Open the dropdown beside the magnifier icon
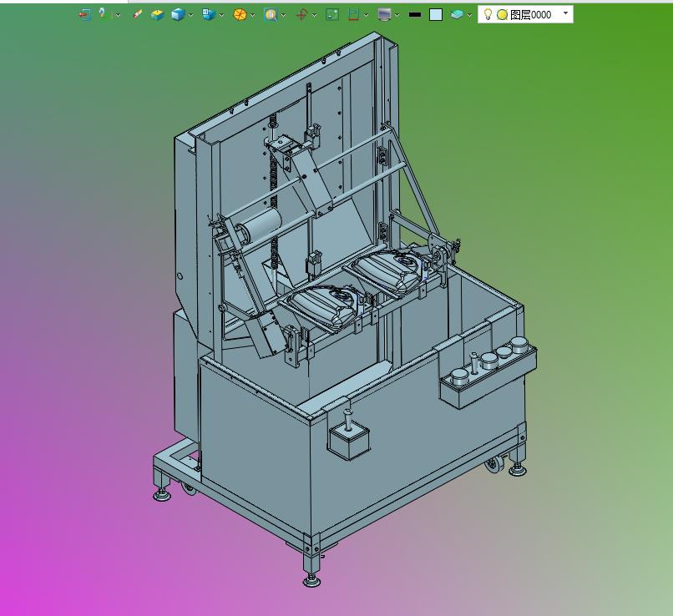Image resolution: width=673 pixels, height=616 pixels. click(x=284, y=15)
